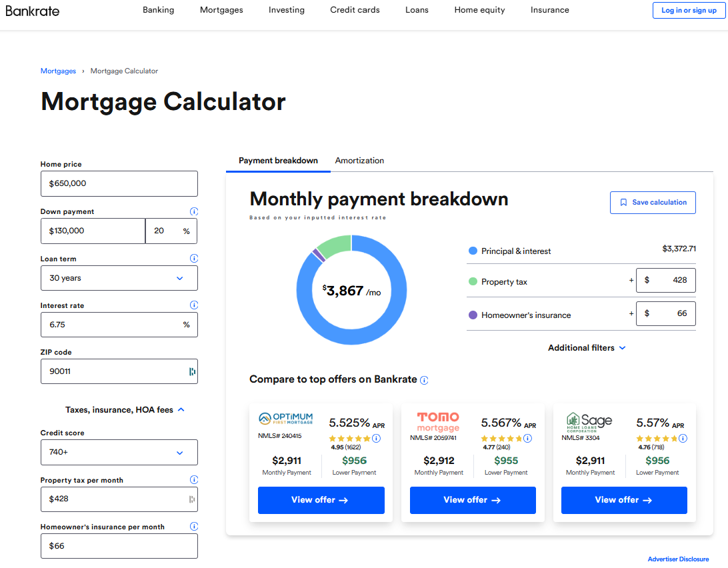Click the 5.567% APR on Tomo card
728x568 pixels.
tap(509, 423)
